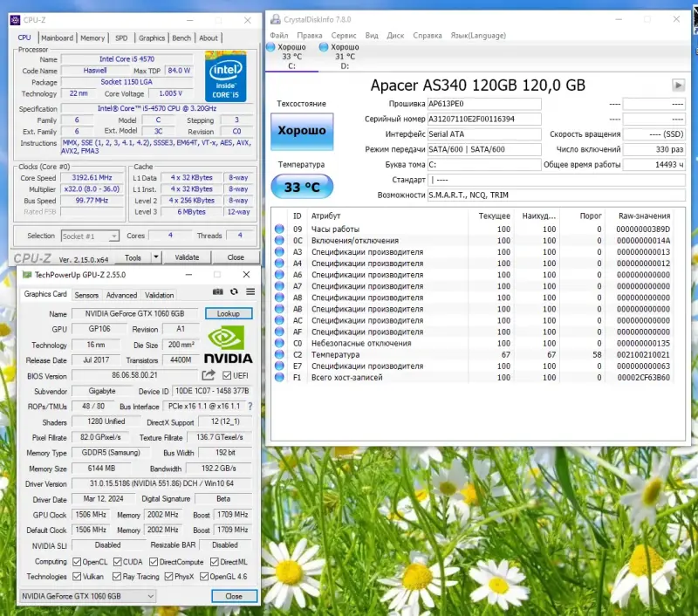
Task: Open Файл menu in CrystalDiskInfo
Action: coord(279,35)
